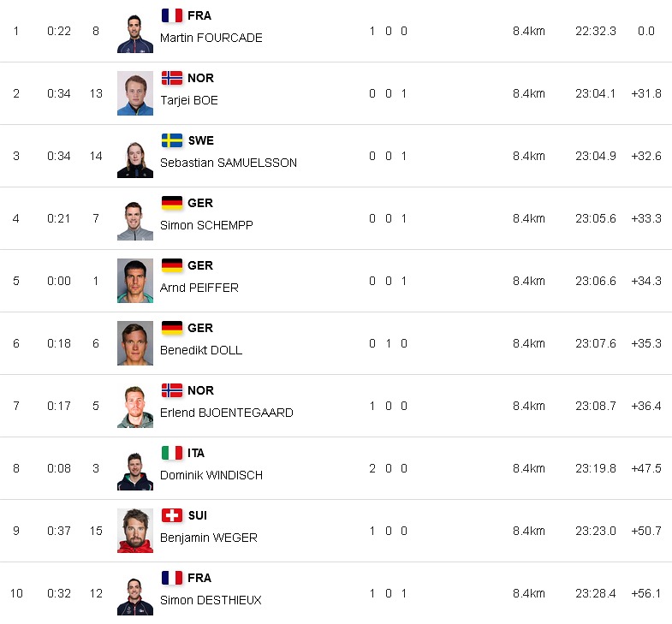Select Arnd Peiffer's athlete photo
This screenshot has width=672, height=624.
pyautogui.click(x=135, y=282)
